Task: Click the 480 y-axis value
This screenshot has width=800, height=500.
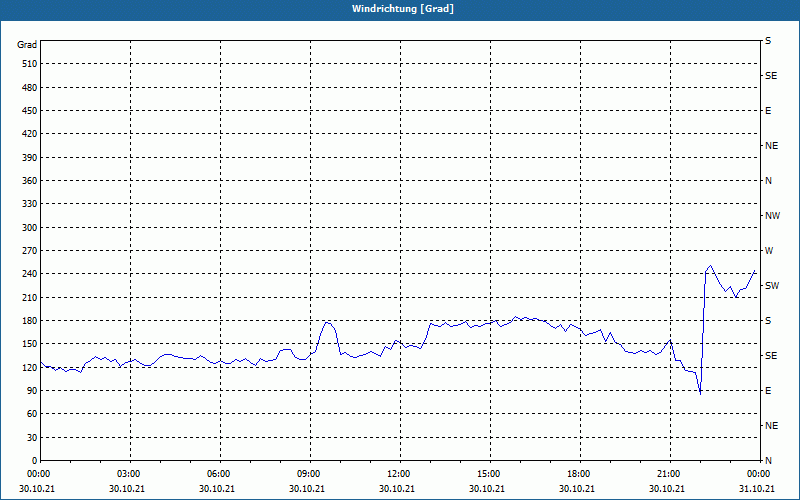Action: 30,88
